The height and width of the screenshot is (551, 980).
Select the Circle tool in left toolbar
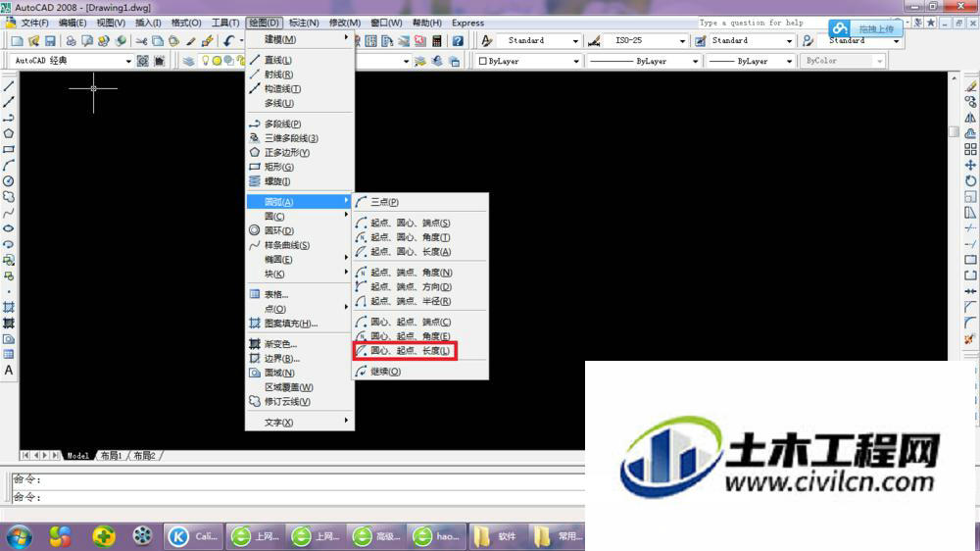click(9, 180)
